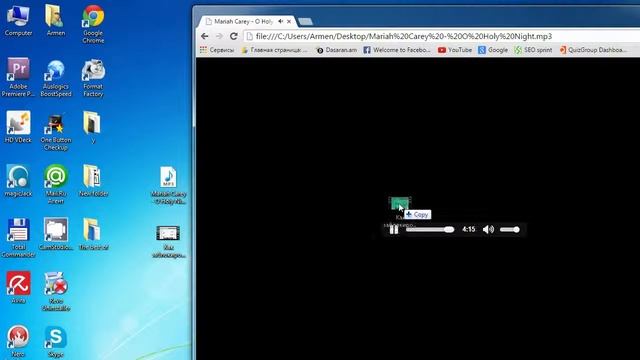Click the audio volume slider
The width and height of the screenshot is (640, 360).
(x=510, y=229)
